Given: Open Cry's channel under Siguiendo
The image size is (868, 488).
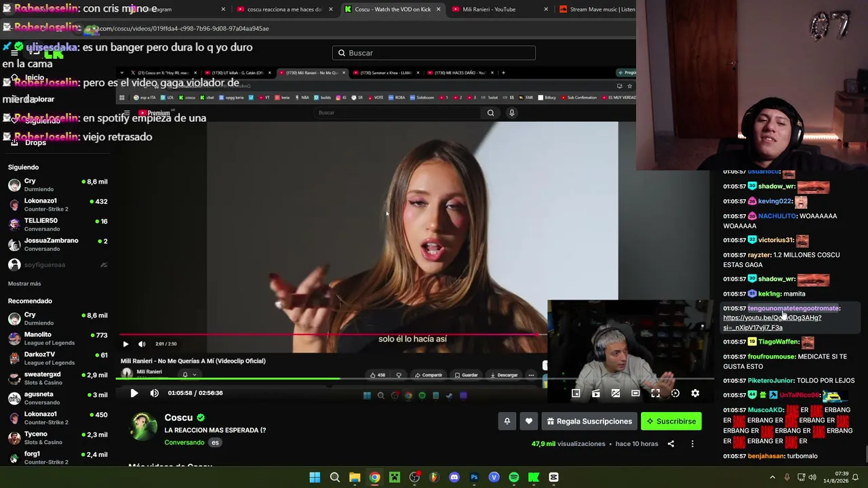Looking at the screenshot, I should 57,185.
